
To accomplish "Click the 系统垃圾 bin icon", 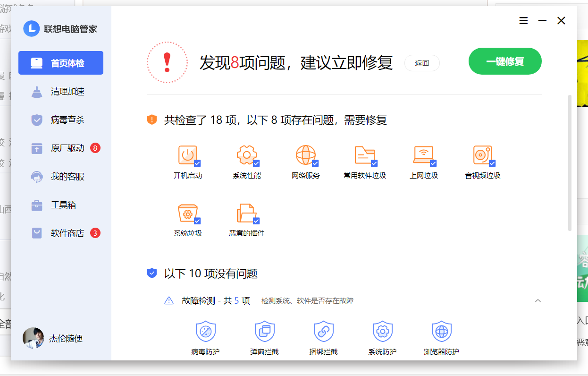I will pyautogui.click(x=187, y=213).
